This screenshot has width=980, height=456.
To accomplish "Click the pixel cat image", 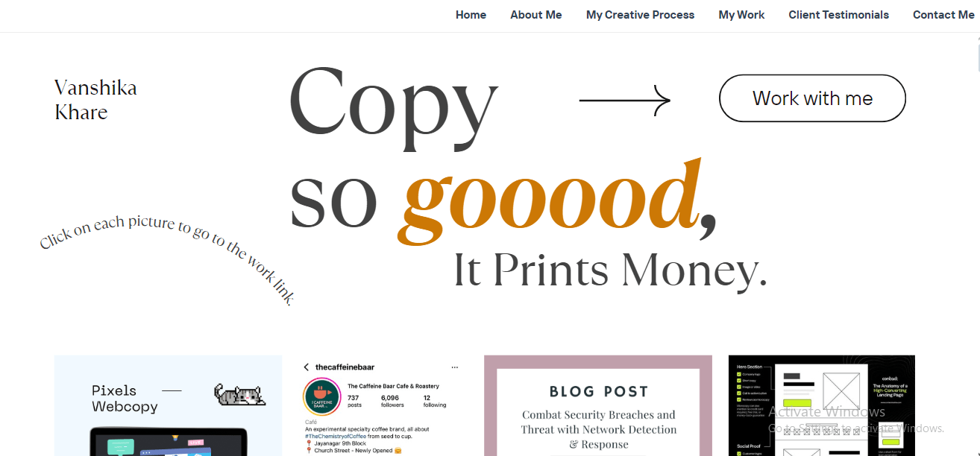I will pos(239,395).
